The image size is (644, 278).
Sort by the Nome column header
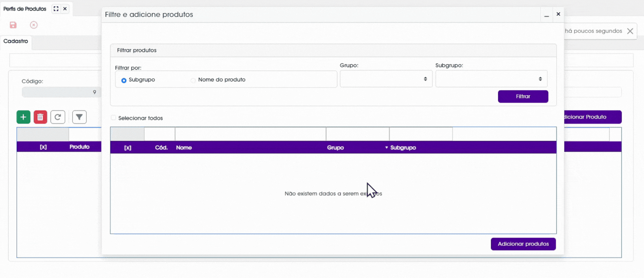184,148
